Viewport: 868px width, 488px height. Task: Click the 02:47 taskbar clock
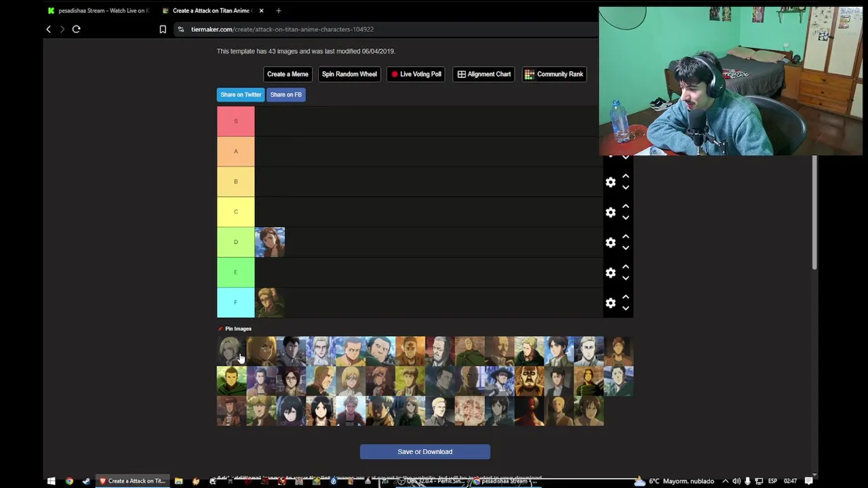[790, 481]
